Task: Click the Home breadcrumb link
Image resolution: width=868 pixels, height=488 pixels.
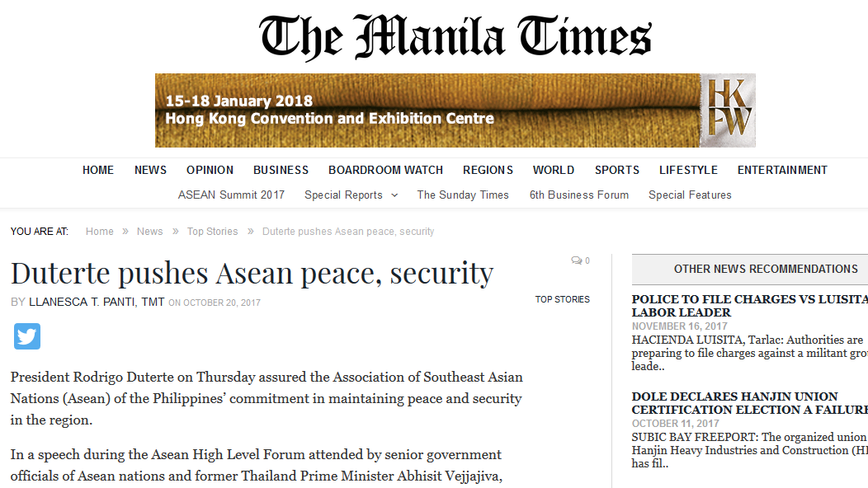Action: (x=100, y=232)
